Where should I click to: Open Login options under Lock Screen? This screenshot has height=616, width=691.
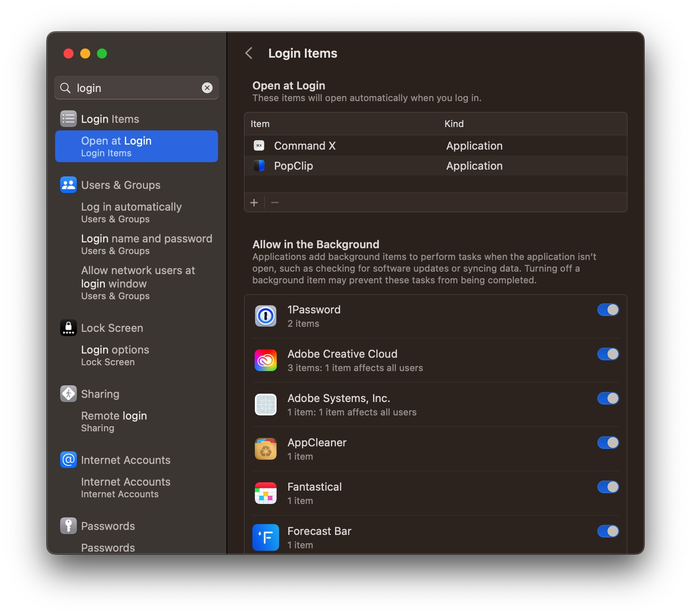[137, 356]
